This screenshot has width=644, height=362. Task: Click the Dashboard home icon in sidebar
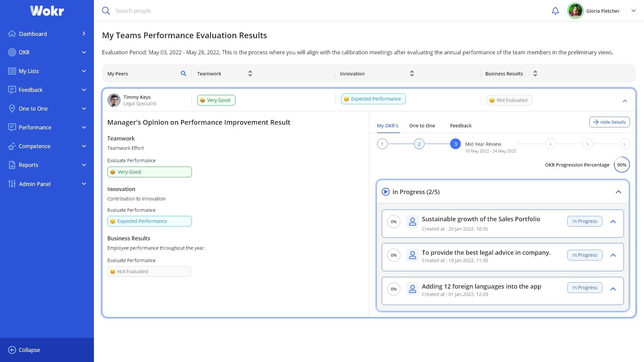pyautogui.click(x=12, y=34)
